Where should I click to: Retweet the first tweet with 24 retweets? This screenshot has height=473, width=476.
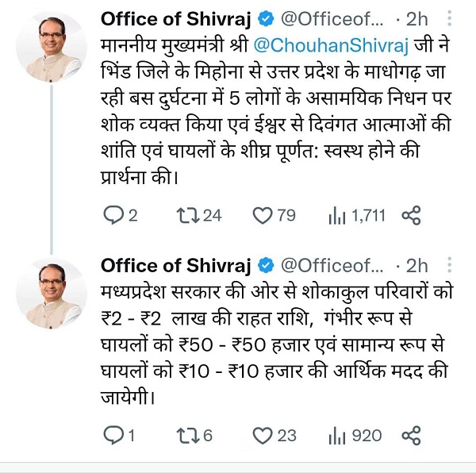182,215
